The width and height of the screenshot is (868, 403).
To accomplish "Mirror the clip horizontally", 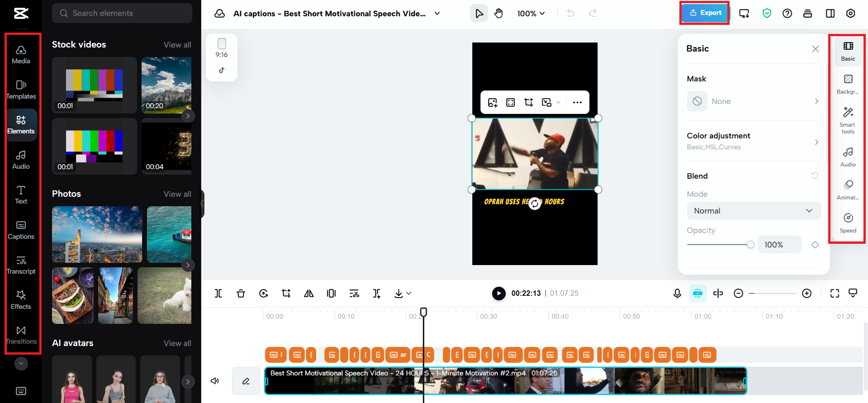I will [x=308, y=294].
